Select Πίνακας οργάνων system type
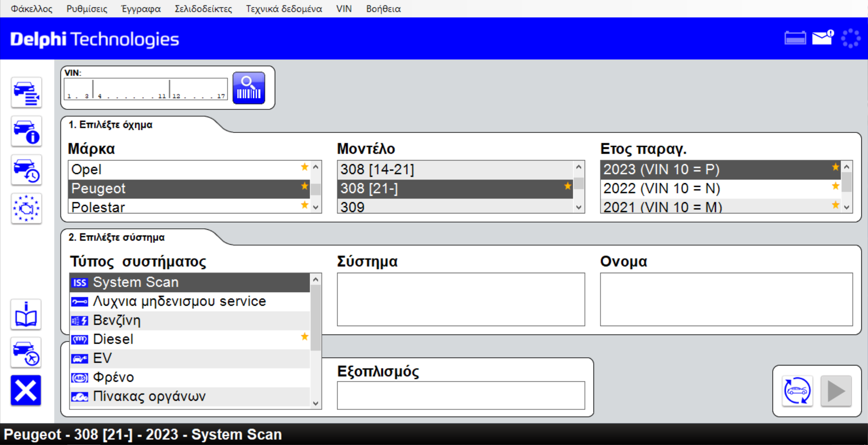This screenshot has width=868, height=445. 190,396
